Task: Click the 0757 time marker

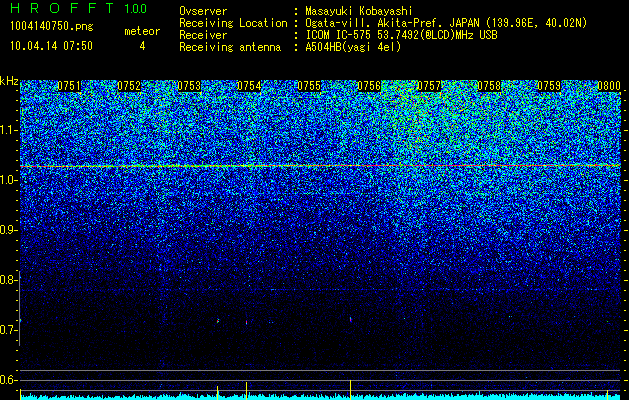Action: pyautogui.click(x=429, y=86)
